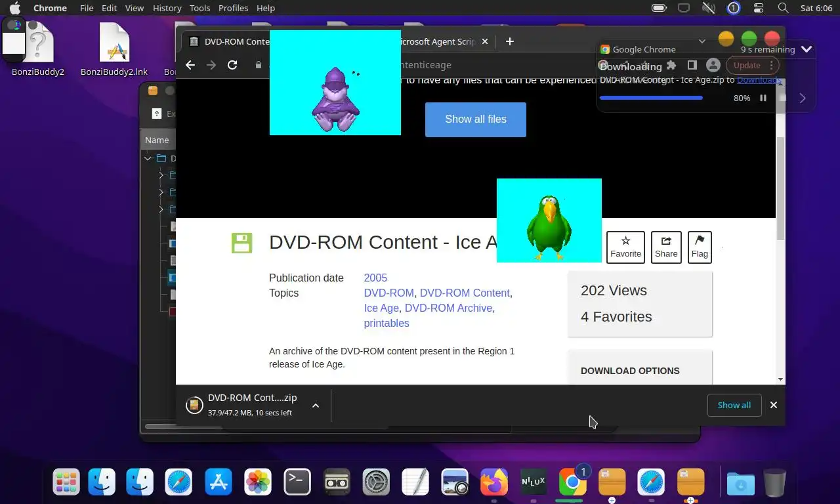
Task: Click the Chrome icon in the dock
Action: (572, 482)
